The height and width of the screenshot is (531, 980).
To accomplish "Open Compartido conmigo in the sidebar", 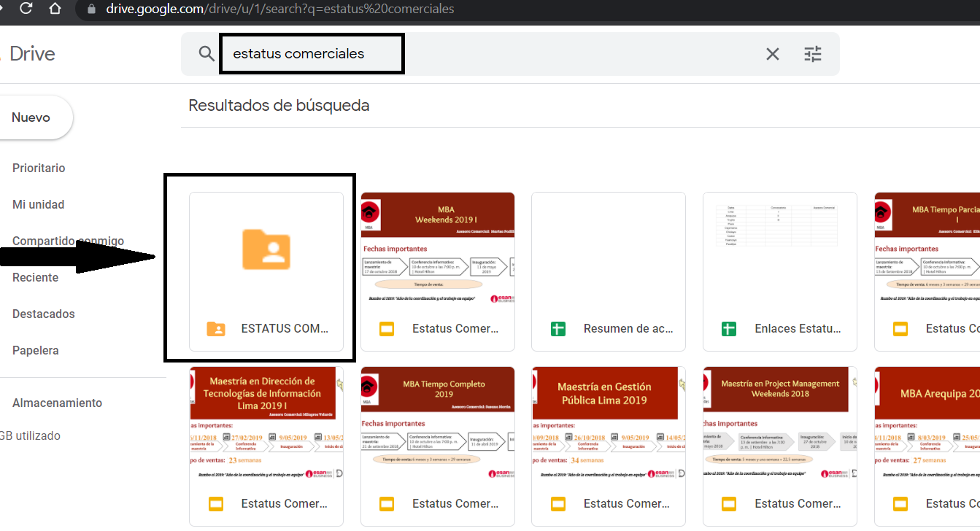I will pyautogui.click(x=68, y=241).
